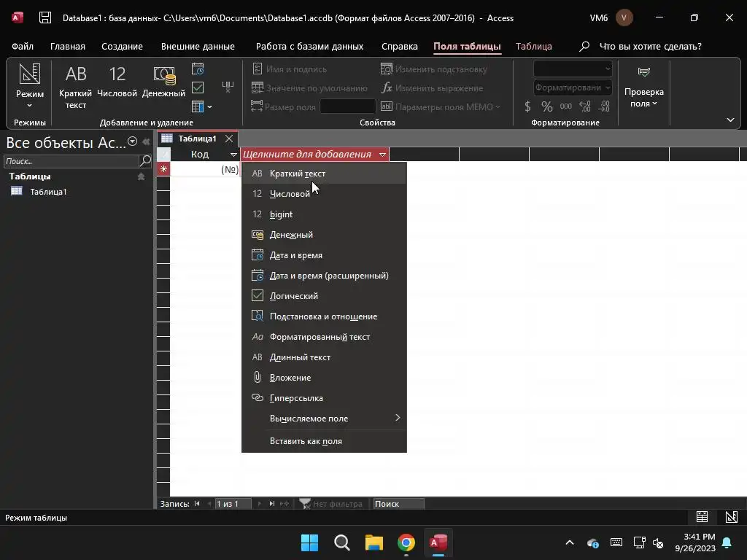Open the more fields ribbon dropdown
Viewport: 747px width, 560px height.
[202, 106]
